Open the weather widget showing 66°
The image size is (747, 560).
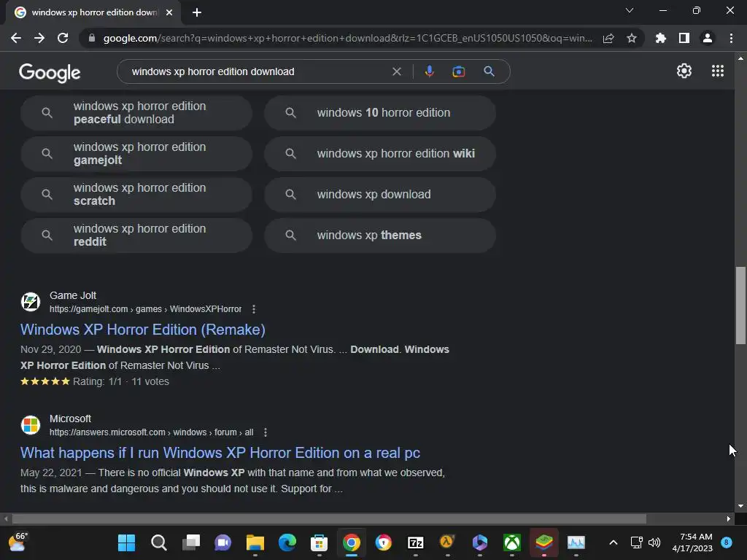(18, 542)
